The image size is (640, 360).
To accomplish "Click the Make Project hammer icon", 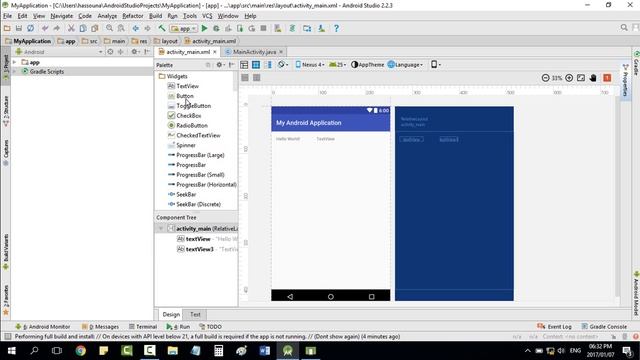I will coord(162,28).
